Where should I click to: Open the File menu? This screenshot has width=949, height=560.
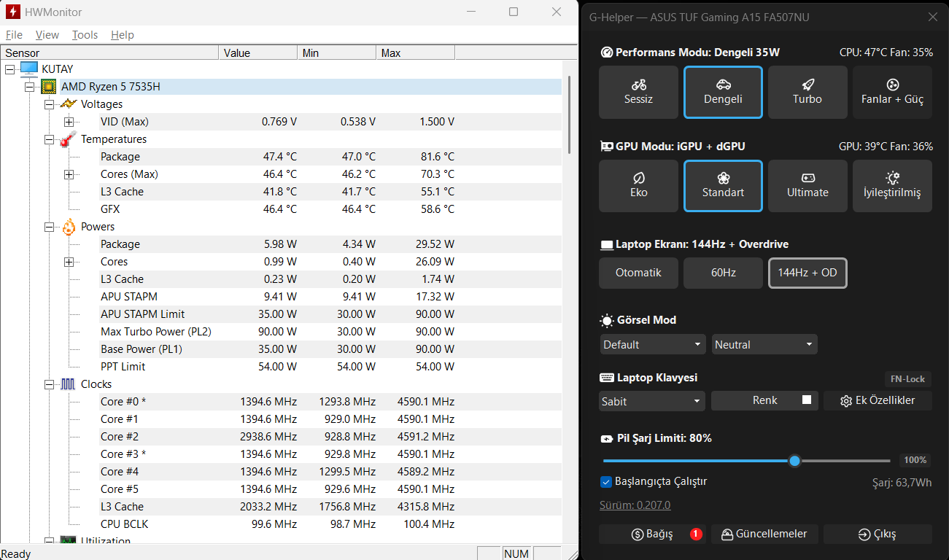(14, 35)
